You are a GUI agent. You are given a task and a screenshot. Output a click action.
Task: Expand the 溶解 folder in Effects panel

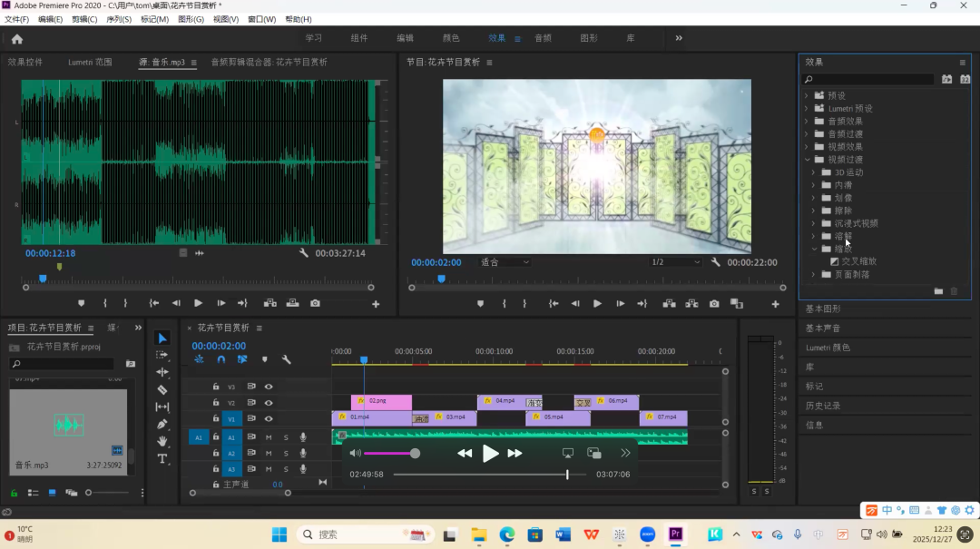point(813,236)
